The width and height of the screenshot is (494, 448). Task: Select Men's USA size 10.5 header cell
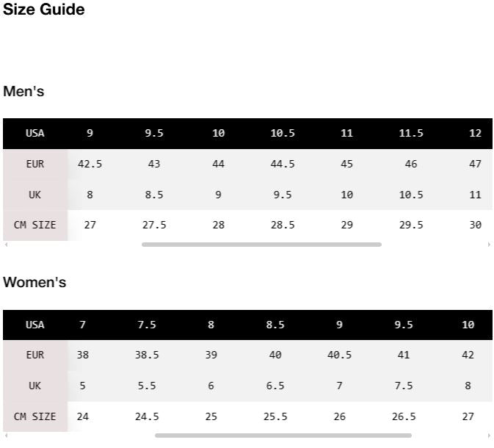[283, 133]
